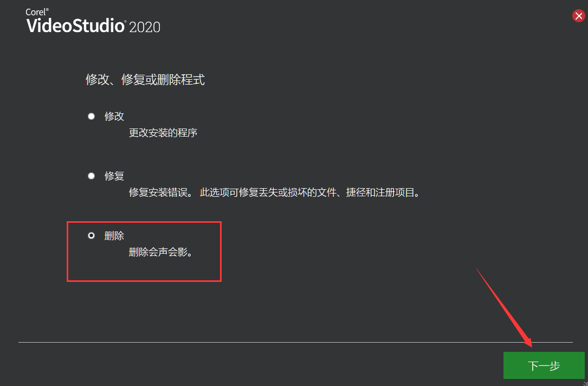Click the 修改 option label

[x=114, y=116]
